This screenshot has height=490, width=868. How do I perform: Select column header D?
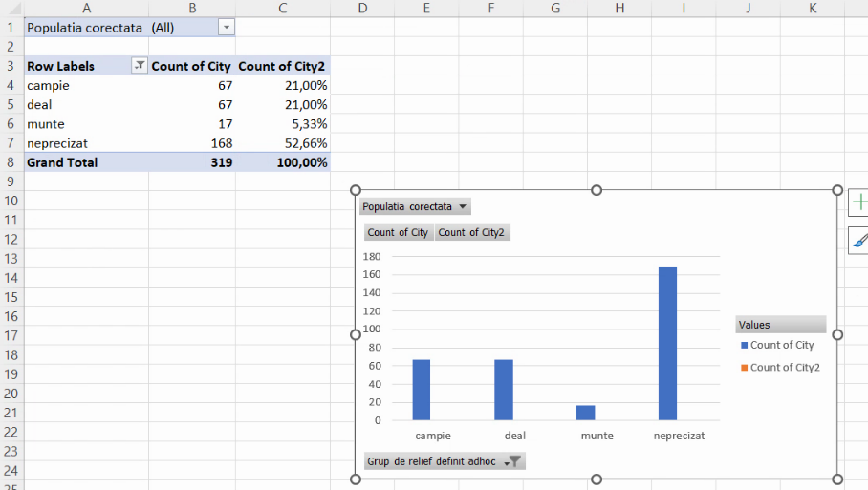[362, 8]
